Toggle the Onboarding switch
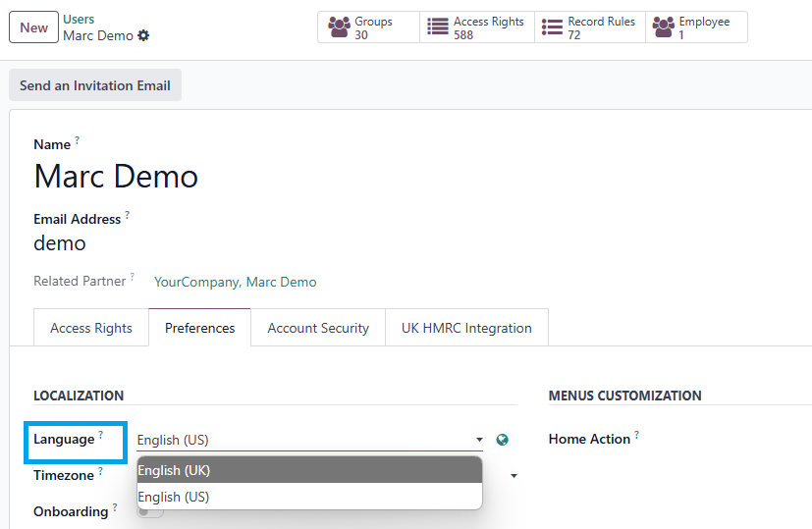812x529 pixels. (x=150, y=512)
